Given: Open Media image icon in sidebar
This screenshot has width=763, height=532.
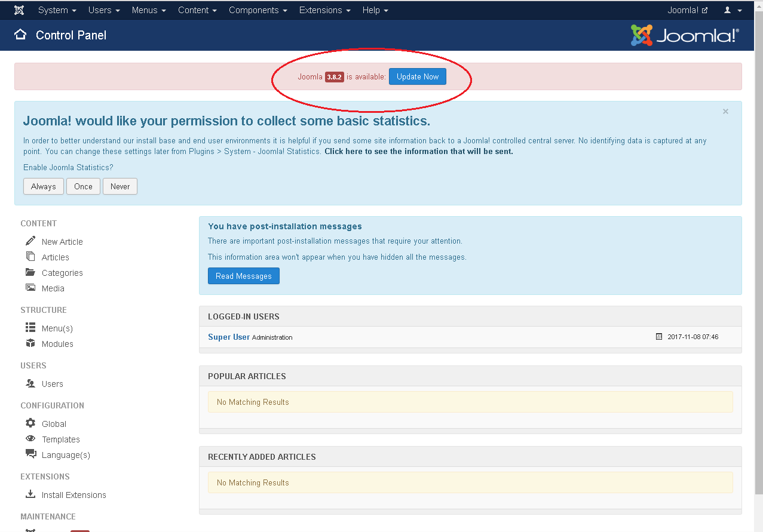Looking at the screenshot, I should click(30, 287).
